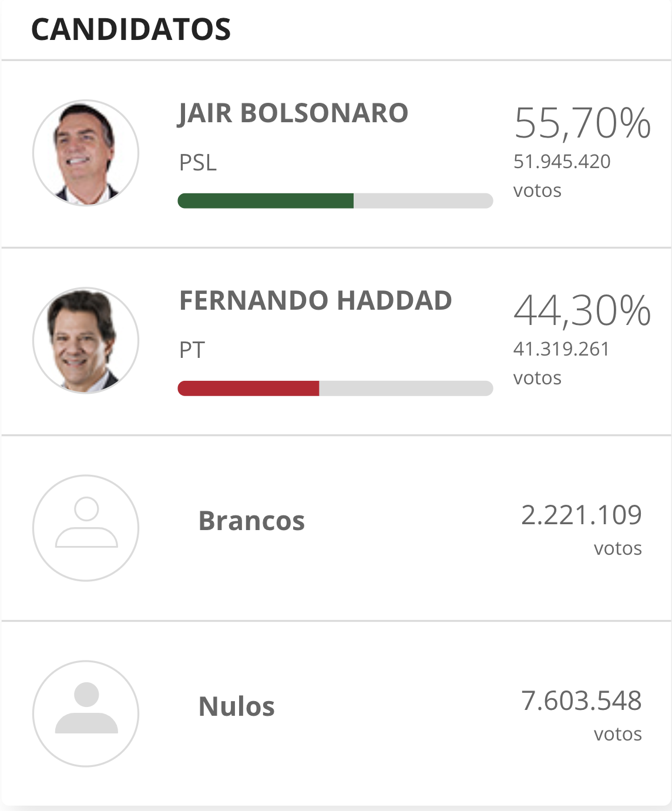
Task: Click Fernando Haddad's candidate photo
Action: pyautogui.click(x=86, y=340)
